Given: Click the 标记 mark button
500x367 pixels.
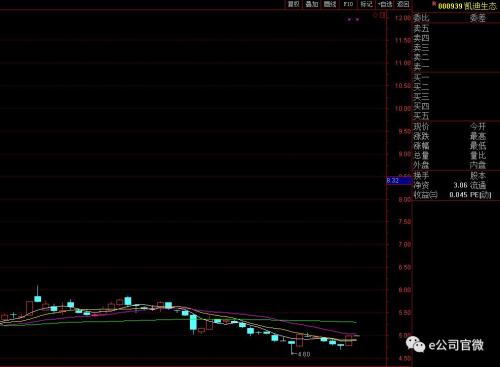Looking at the screenshot, I should 366,4.
